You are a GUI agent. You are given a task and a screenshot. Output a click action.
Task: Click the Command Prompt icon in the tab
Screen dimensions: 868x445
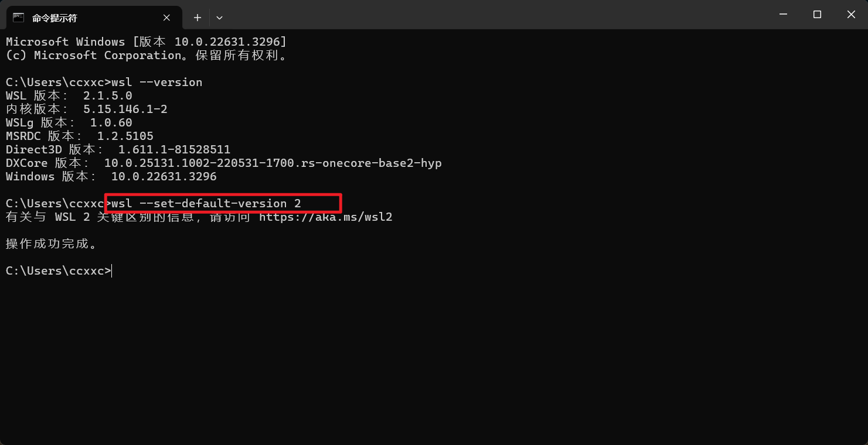click(19, 18)
